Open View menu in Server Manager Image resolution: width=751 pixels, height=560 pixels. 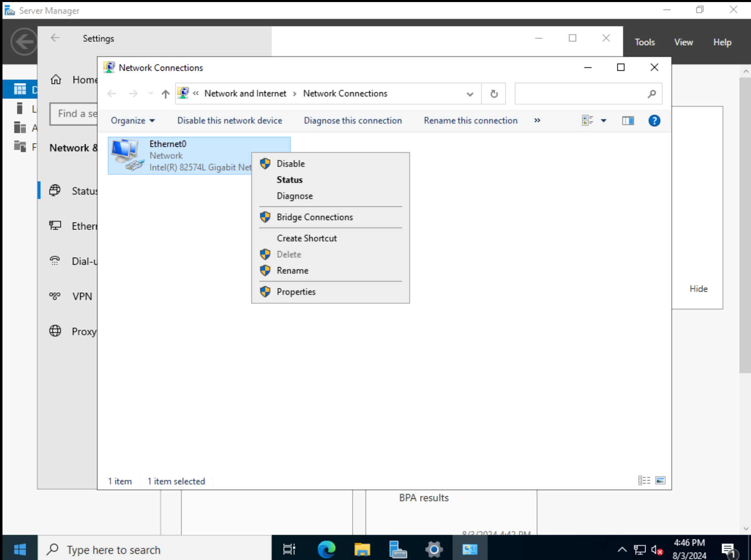click(684, 42)
